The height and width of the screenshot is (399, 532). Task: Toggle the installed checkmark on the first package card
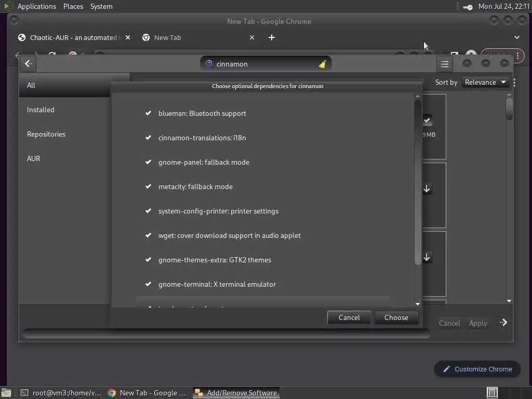point(427,120)
